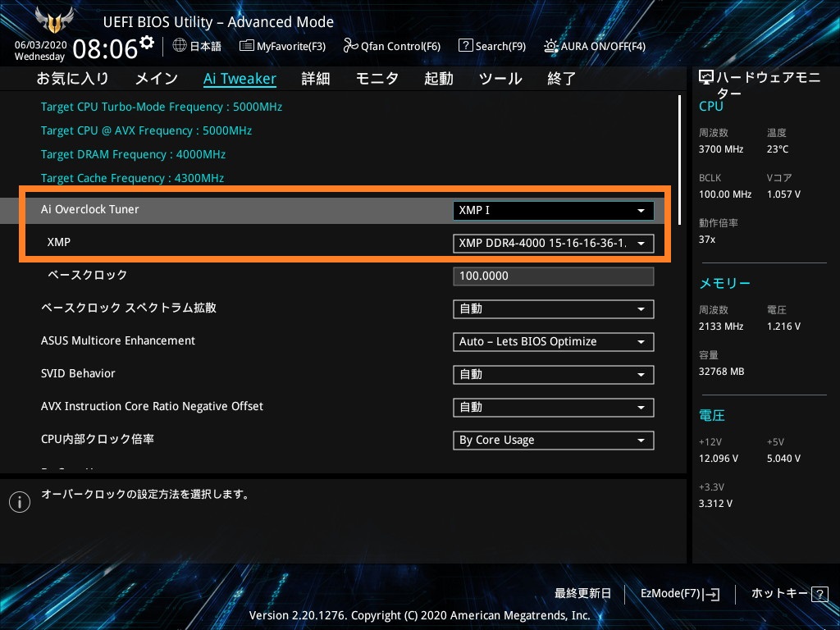Click the info icon next to the help text

coord(19,502)
